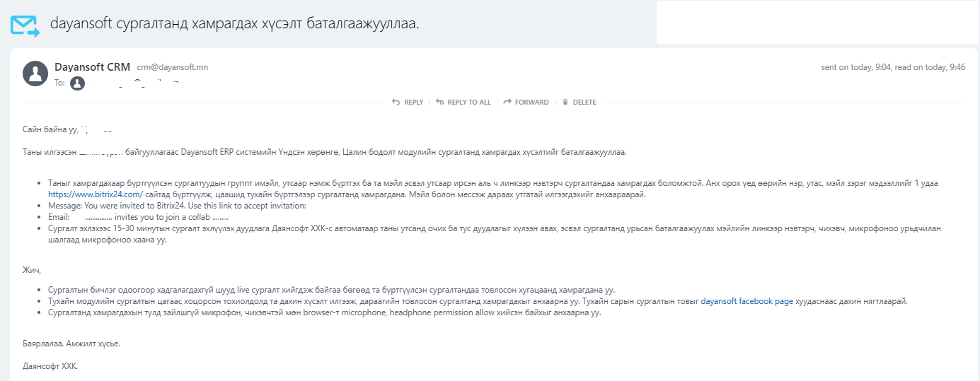Click the Dayansoft CRM sender name

coord(92,67)
